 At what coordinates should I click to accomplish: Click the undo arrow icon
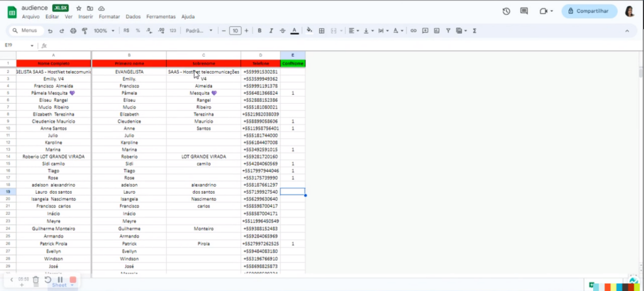50,30
